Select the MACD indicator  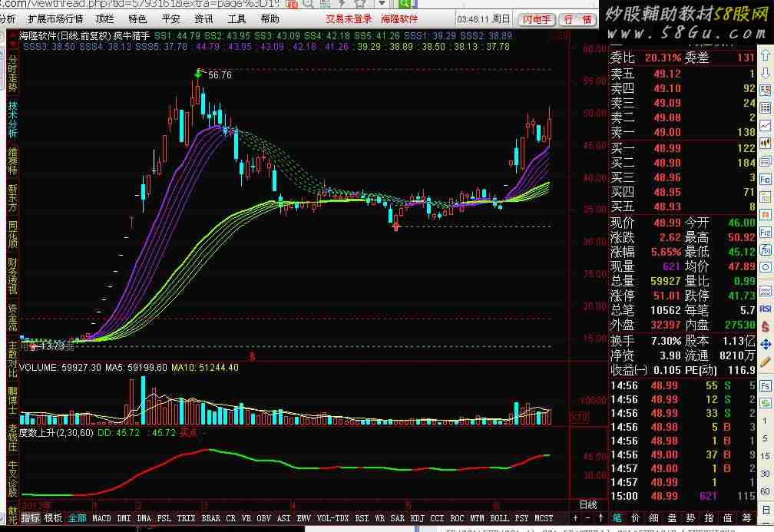click(101, 518)
